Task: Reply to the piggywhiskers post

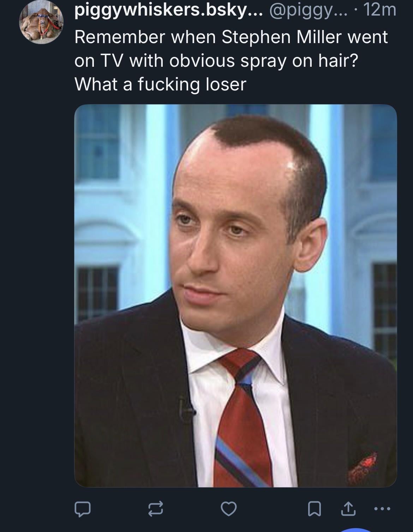Action: 83,509
